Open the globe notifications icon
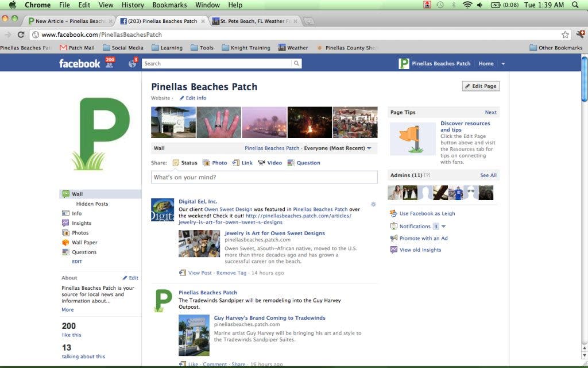The height and width of the screenshot is (368, 588). [133, 63]
